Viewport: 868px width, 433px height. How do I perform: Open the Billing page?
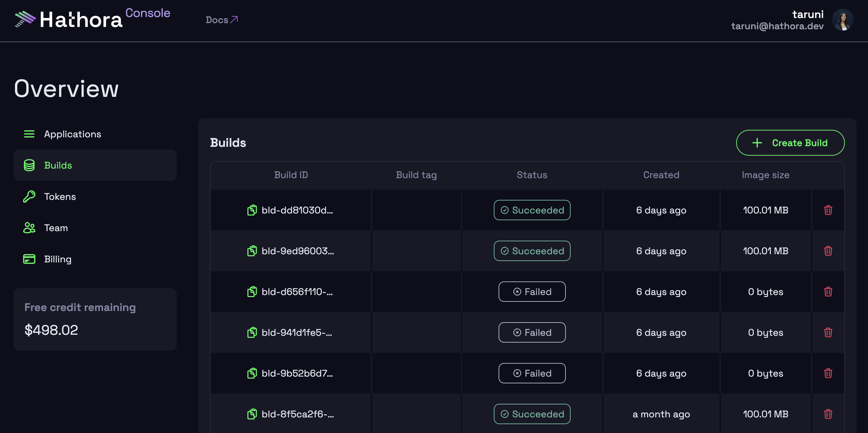57,259
